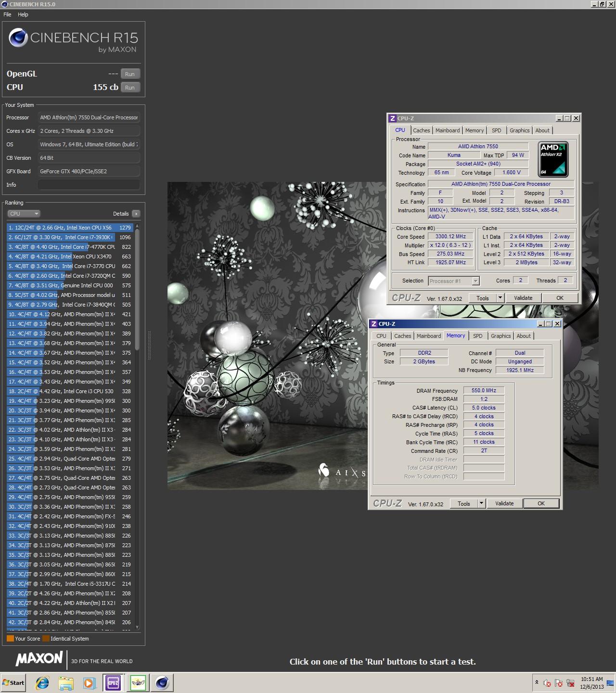Expand Tools dropdown arrow in upper CPU-Z window
Image resolution: width=616 pixels, height=693 pixels.
[x=500, y=298]
